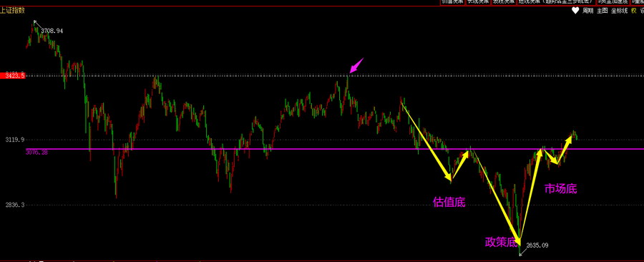Open the 坐标线 coordinate line options
Screen dimensions: 644x262
pyautogui.click(x=620, y=11)
